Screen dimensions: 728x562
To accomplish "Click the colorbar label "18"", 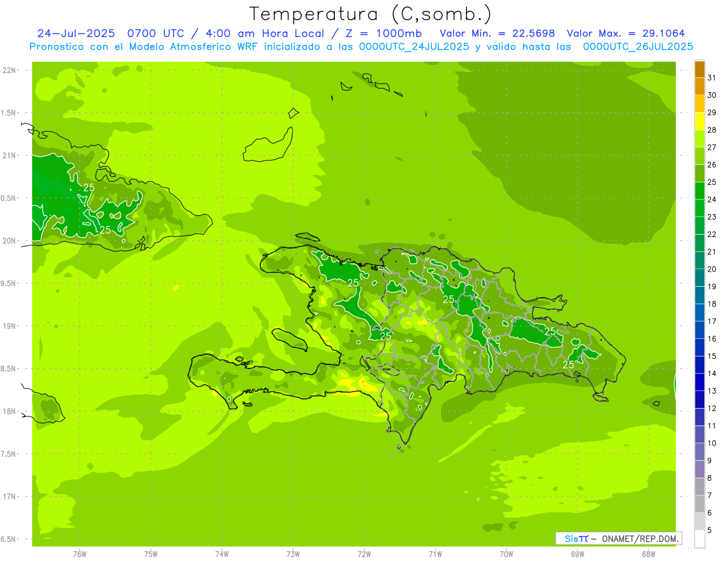I will pyautogui.click(x=712, y=304).
